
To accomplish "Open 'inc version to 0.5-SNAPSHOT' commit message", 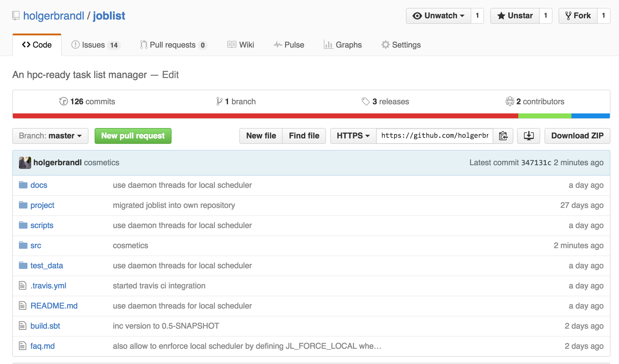I will [x=166, y=326].
